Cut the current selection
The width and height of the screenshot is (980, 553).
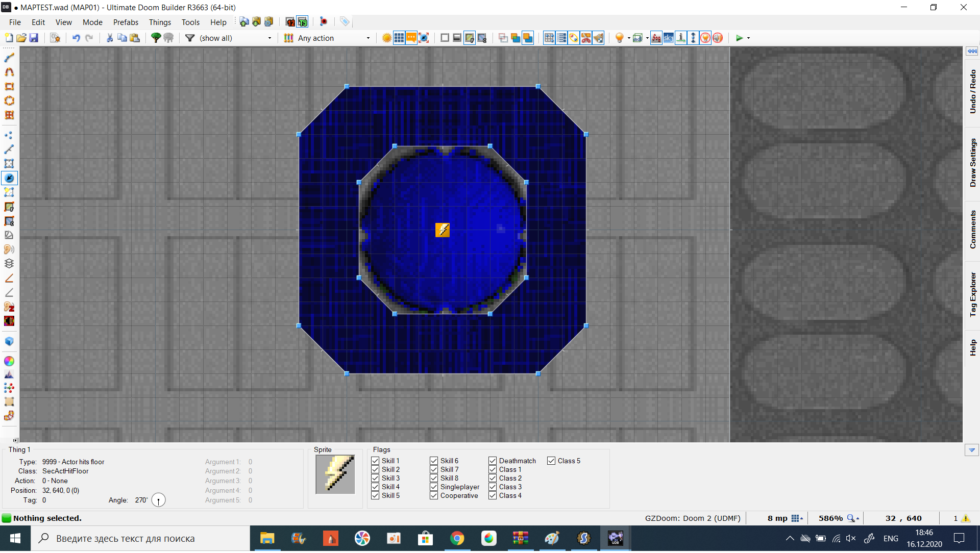(x=110, y=38)
